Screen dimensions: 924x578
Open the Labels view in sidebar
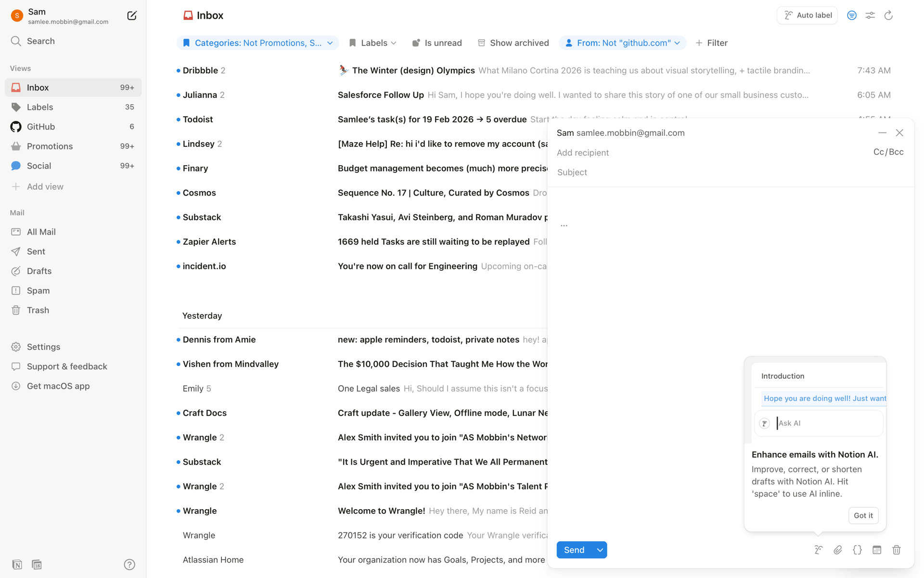tap(73, 107)
